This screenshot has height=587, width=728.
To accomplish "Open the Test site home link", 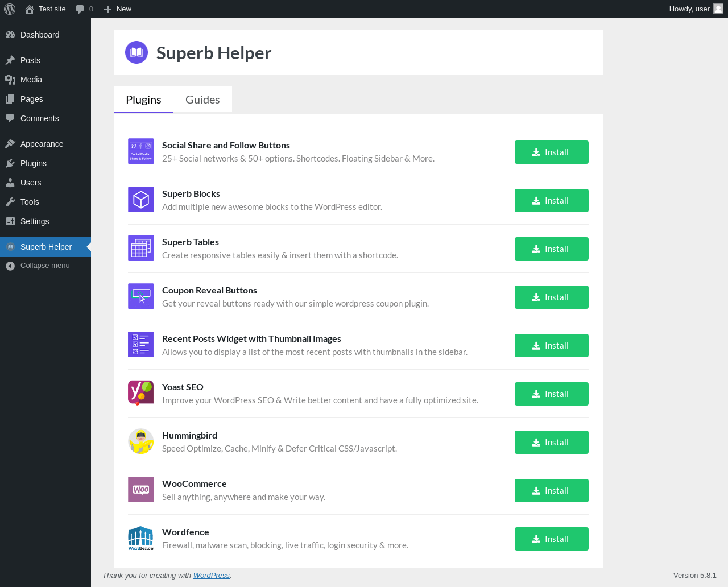I will click(45, 9).
